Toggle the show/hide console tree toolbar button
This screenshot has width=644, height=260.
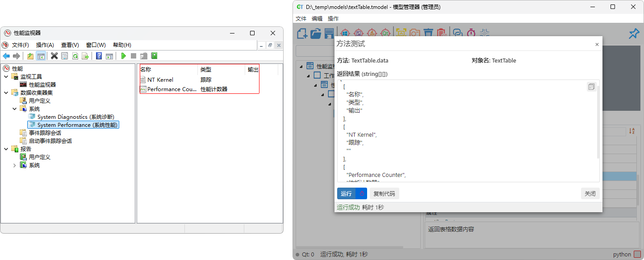[41, 56]
